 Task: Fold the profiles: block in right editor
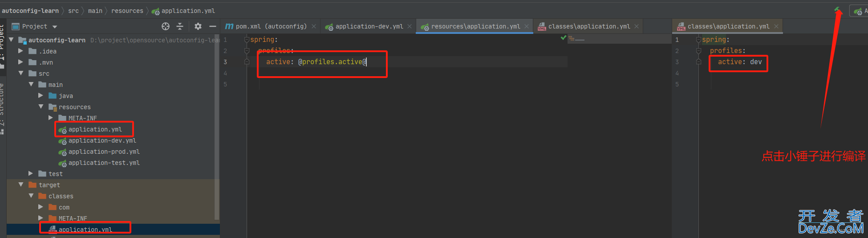coord(698,51)
